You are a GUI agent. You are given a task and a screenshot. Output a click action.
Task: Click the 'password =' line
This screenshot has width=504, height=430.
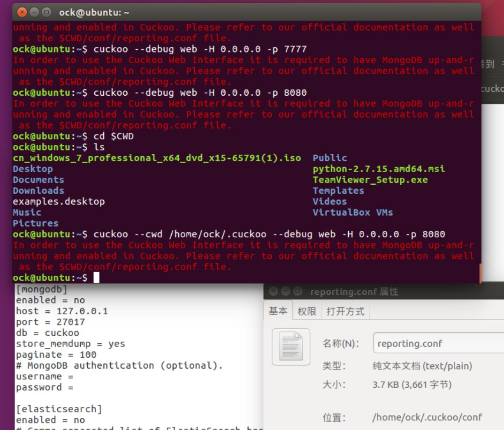(x=45, y=388)
